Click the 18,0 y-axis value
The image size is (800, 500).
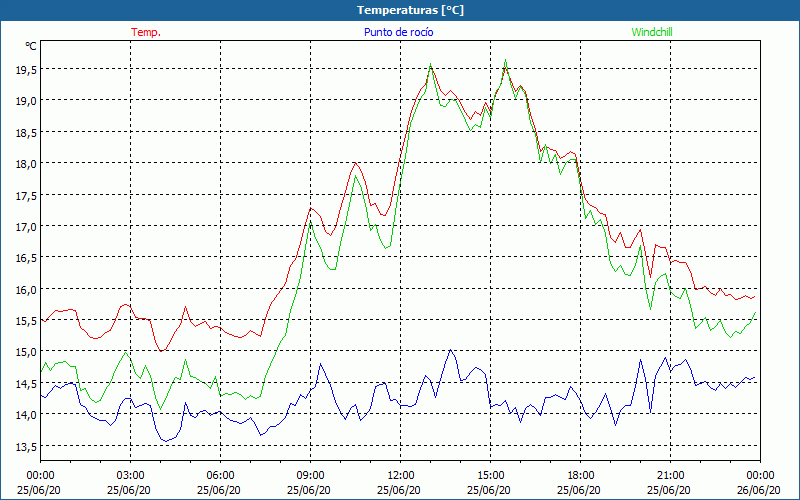point(26,164)
